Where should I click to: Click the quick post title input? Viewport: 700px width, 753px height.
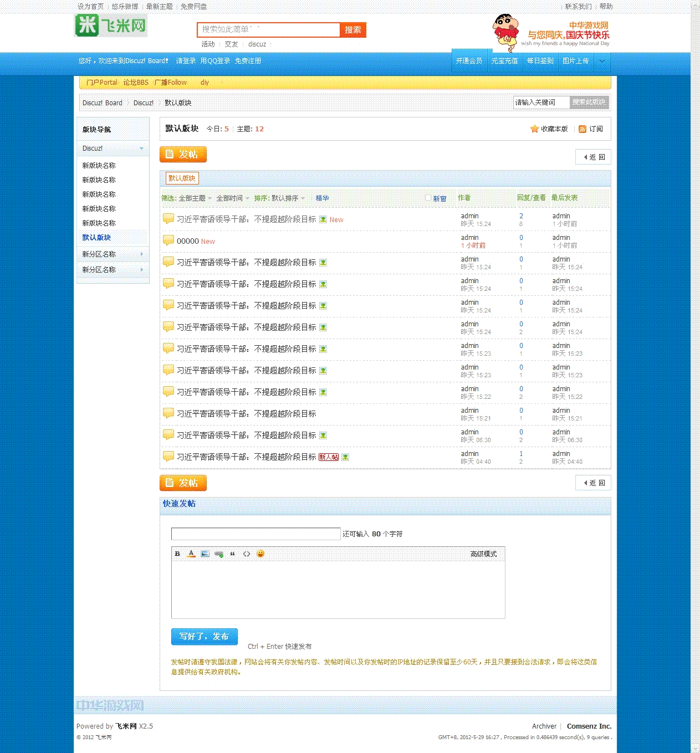pyautogui.click(x=256, y=534)
